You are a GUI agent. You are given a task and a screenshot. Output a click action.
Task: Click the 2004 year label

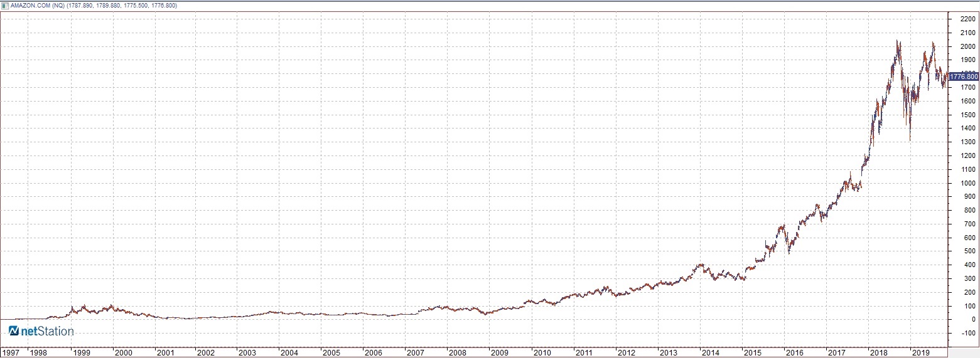290,353
